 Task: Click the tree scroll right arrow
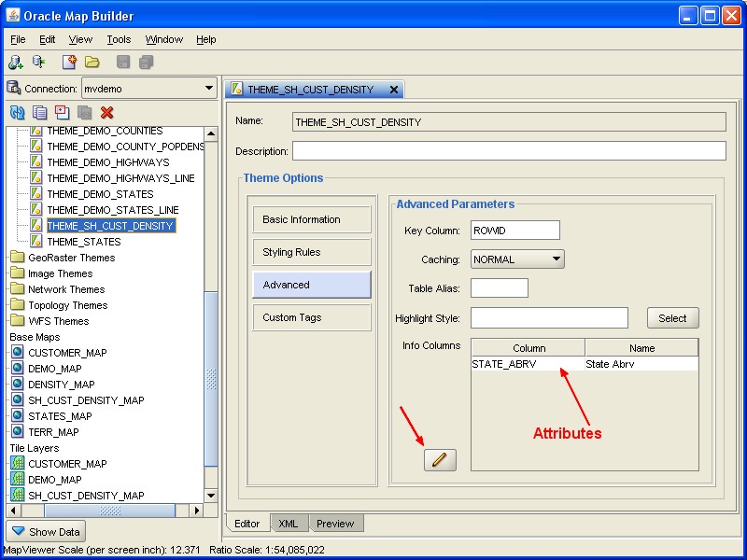click(x=196, y=511)
